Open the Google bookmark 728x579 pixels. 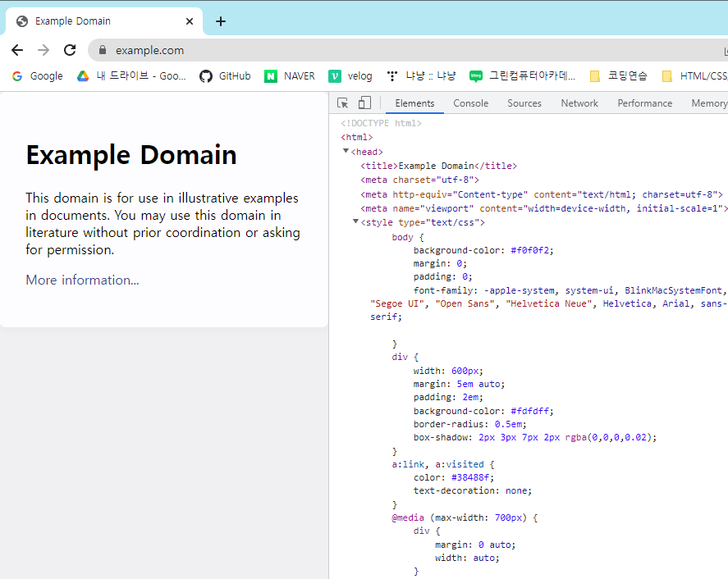[38, 76]
